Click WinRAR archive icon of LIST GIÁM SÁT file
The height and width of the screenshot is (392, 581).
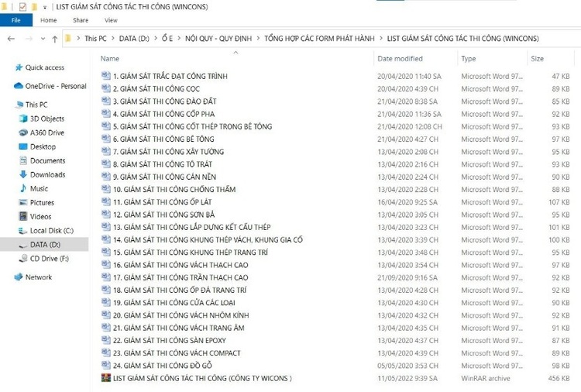(x=106, y=378)
